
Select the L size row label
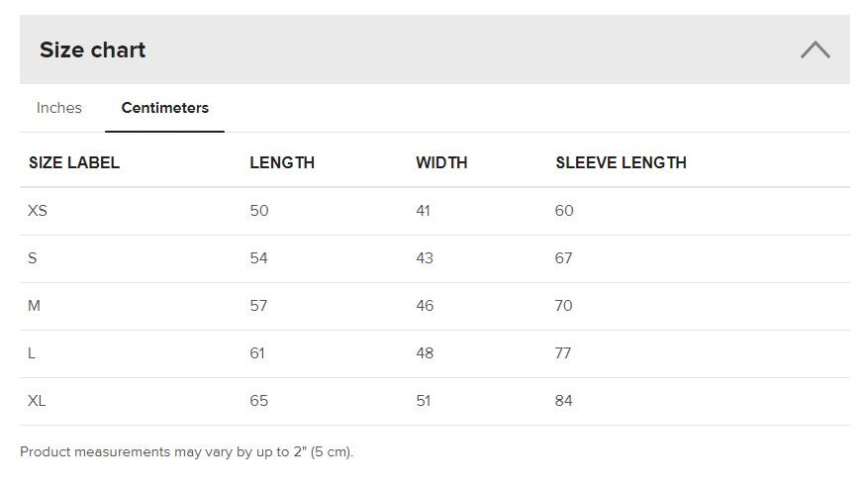[x=32, y=353]
